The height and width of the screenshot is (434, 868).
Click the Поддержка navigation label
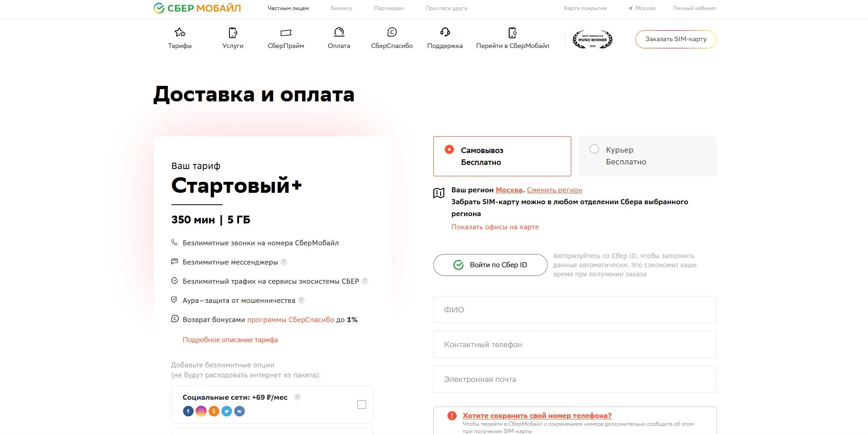(x=445, y=46)
